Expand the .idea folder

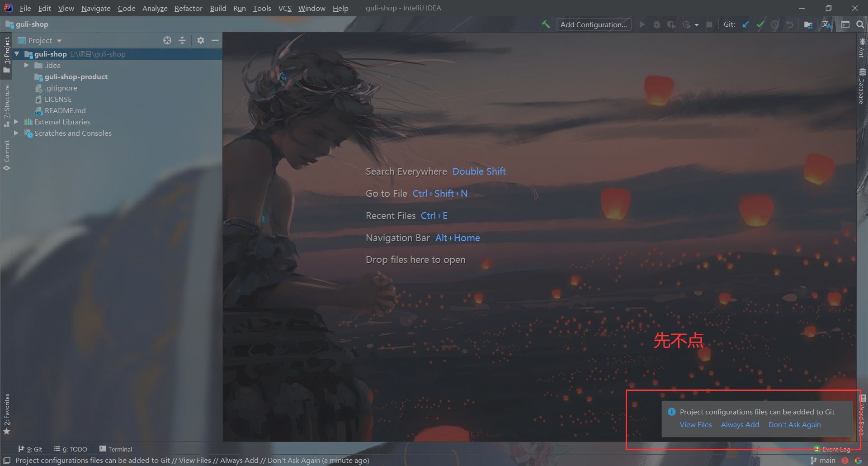point(27,65)
